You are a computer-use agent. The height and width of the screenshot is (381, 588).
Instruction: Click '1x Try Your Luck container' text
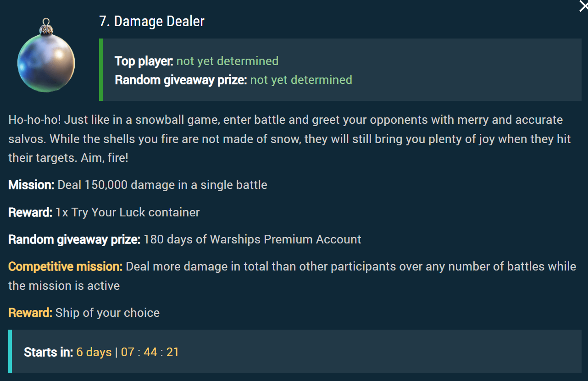pyautogui.click(x=128, y=212)
